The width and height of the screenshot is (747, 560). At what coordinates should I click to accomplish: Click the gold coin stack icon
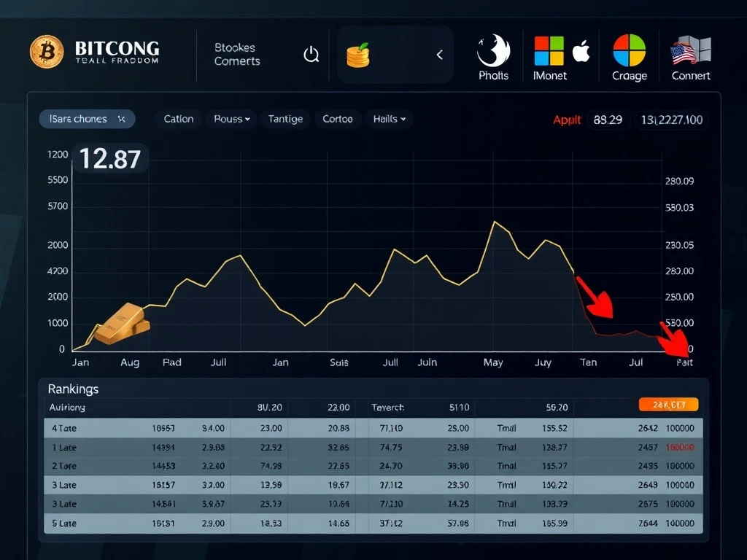click(x=357, y=55)
